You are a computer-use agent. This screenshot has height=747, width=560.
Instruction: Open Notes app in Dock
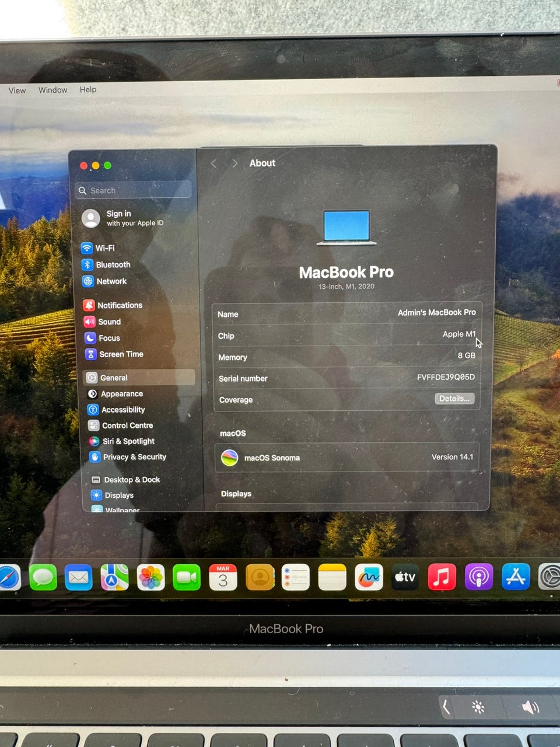(x=332, y=578)
